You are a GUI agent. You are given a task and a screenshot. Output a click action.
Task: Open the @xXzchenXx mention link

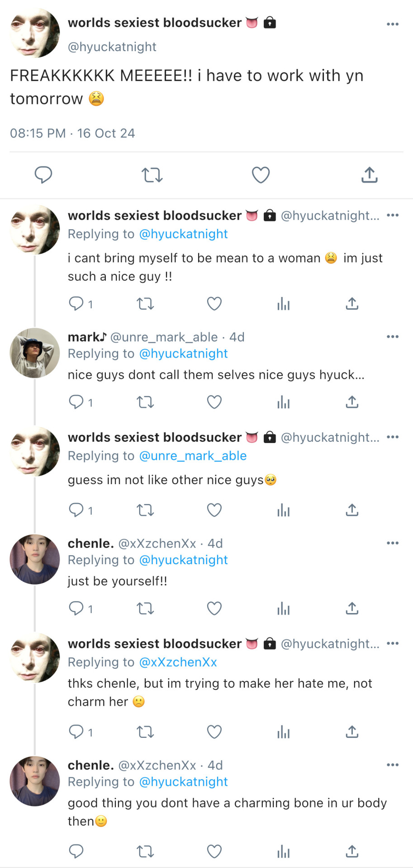(x=178, y=662)
